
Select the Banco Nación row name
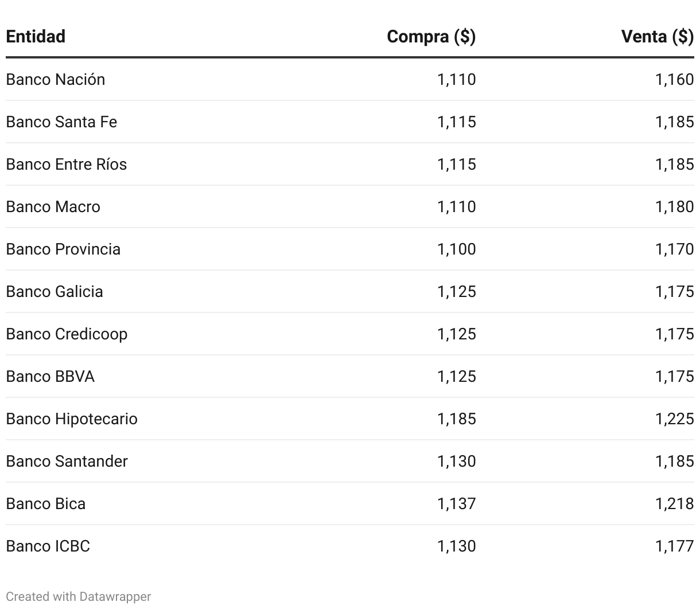(56, 79)
